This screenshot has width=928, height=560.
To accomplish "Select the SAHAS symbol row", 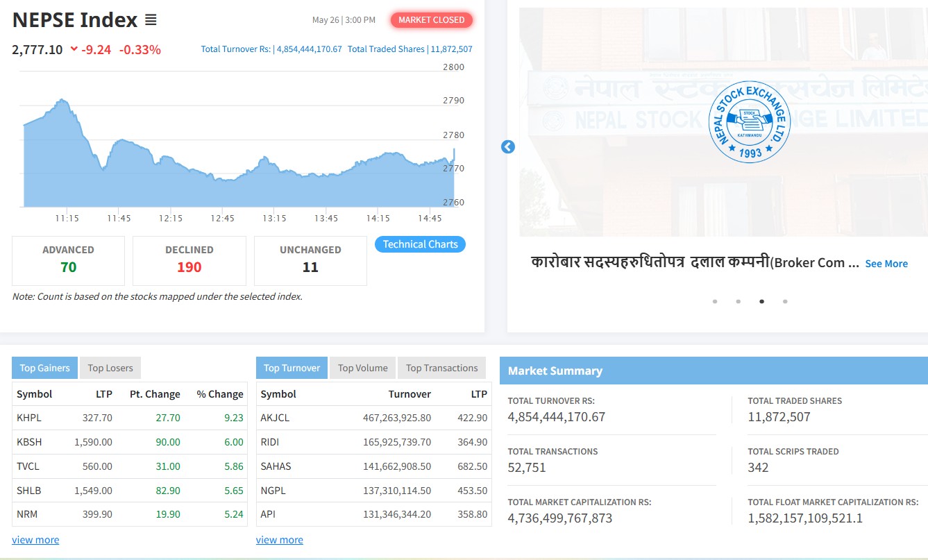I will point(374,466).
